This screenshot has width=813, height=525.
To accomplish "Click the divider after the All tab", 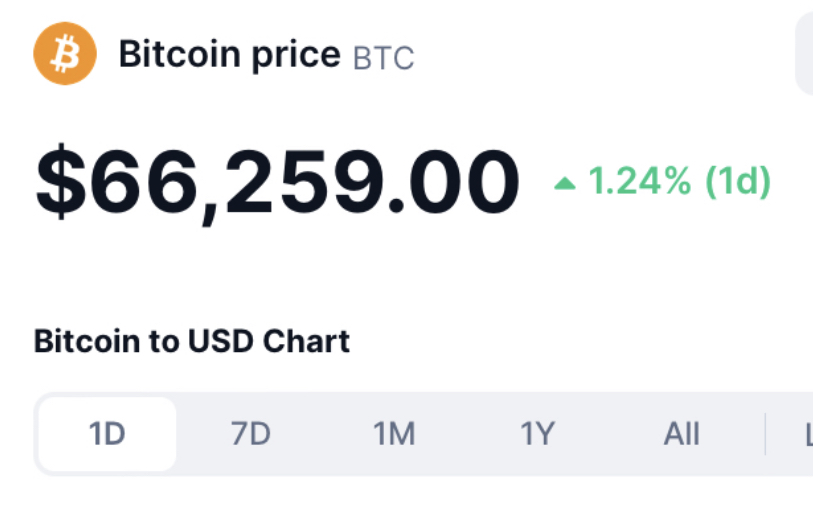I will 765,434.
